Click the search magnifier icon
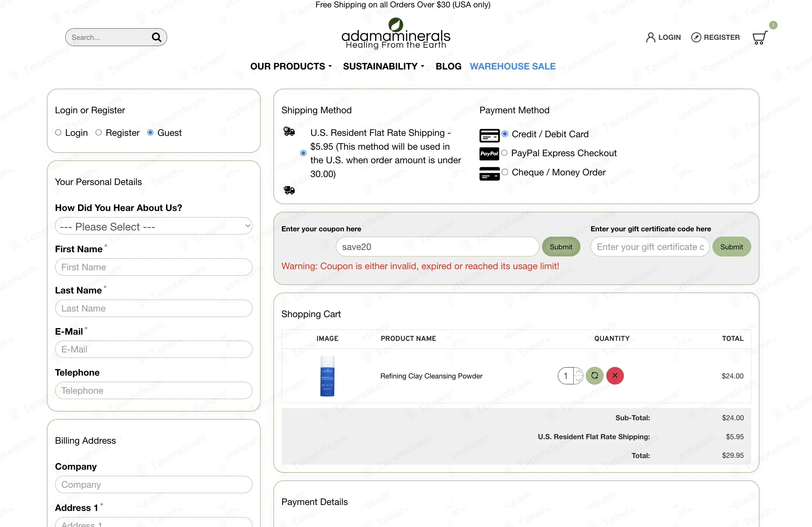 coord(156,37)
